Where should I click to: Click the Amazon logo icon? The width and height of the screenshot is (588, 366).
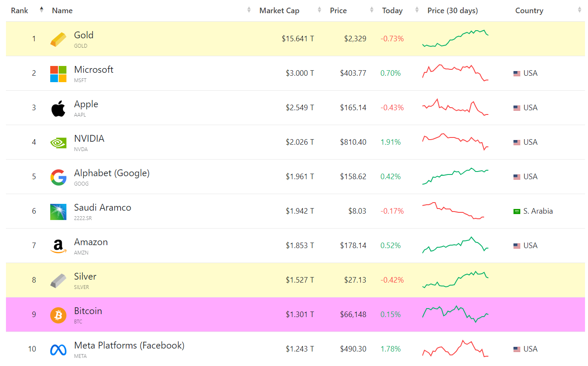pyautogui.click(x=58, y=246)
